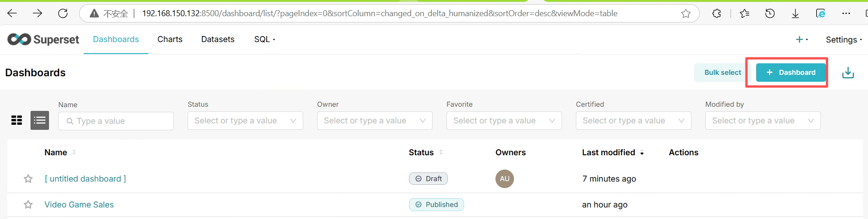Reload the page with the refresh icon
868x219 pixels.
[63, 13]
